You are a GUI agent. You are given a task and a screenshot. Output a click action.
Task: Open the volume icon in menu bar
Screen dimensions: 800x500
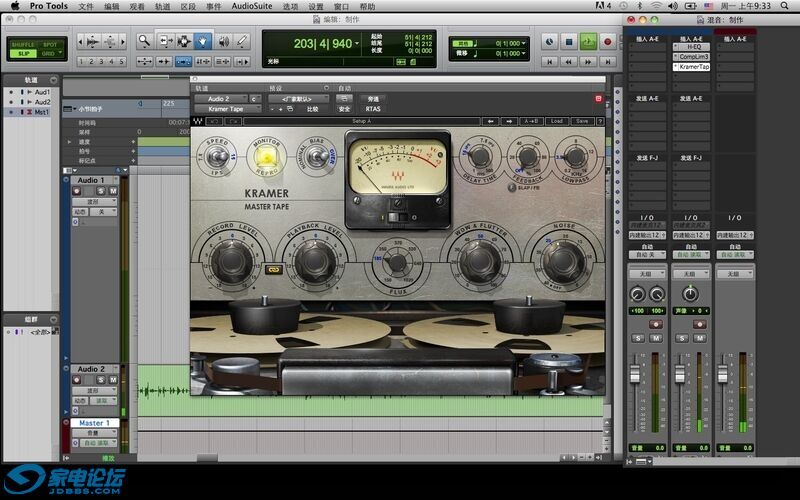[x=673, y=6]
